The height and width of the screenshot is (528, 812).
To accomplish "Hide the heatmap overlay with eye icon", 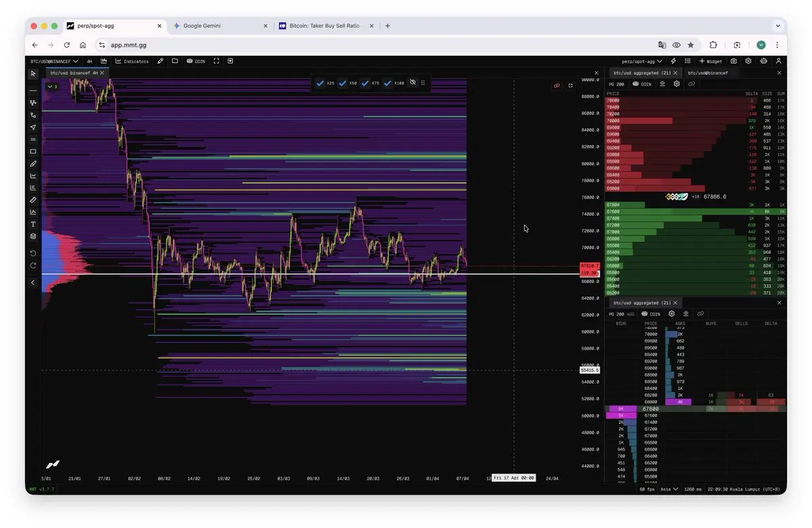I will pos(412,83).
